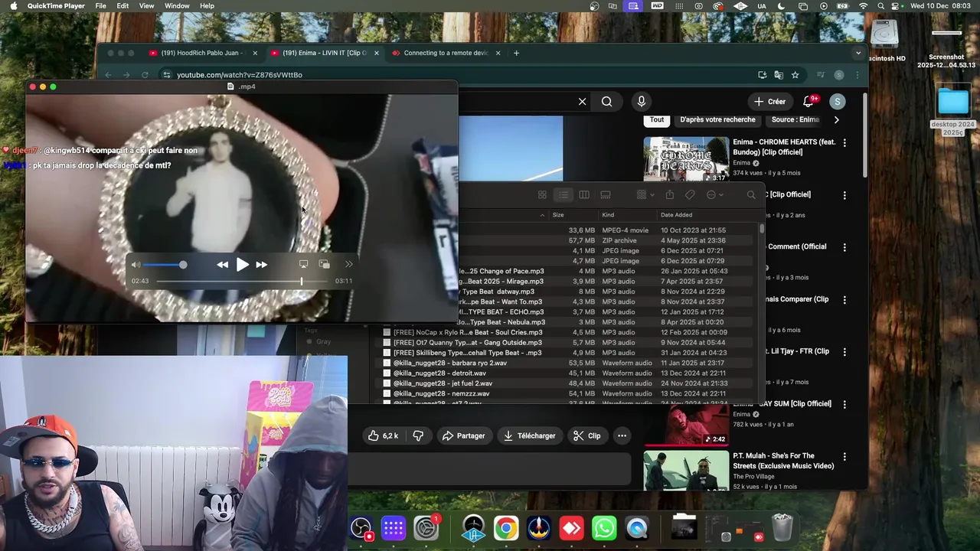Image resolution: width=980 pixels, height=551 pixels.
Task: Open AirPlay options in QuickTime controls
Action: [x=303, y=264]
